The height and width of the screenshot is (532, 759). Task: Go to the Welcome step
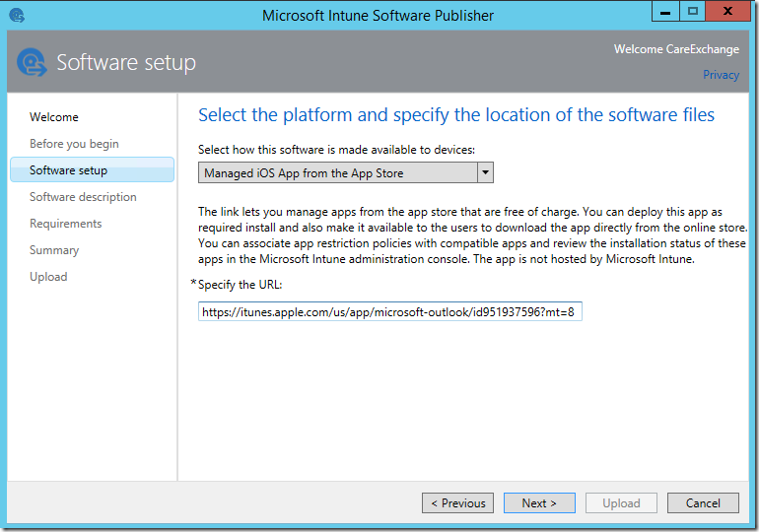pyautogui.click(x=54, y=117)
